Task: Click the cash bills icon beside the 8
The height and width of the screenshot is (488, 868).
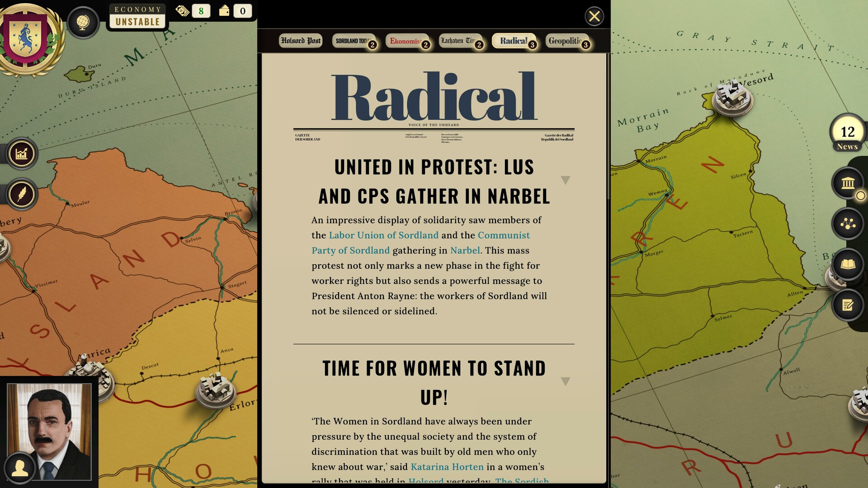Action: pos(183,11)
